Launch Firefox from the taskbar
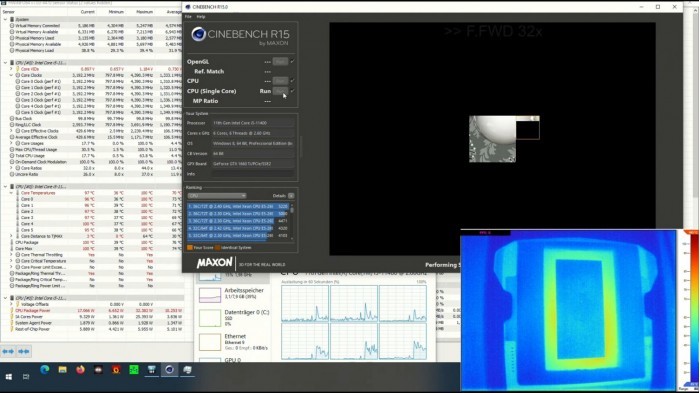The image size is (700, 393). click(80, 370)
